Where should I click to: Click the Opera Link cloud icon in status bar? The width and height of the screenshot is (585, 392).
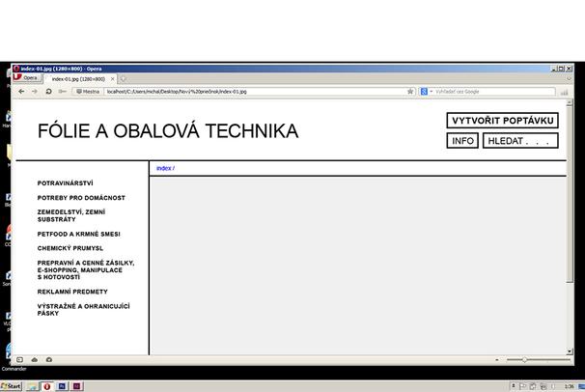pyautogui.click(x=35, y=360)
